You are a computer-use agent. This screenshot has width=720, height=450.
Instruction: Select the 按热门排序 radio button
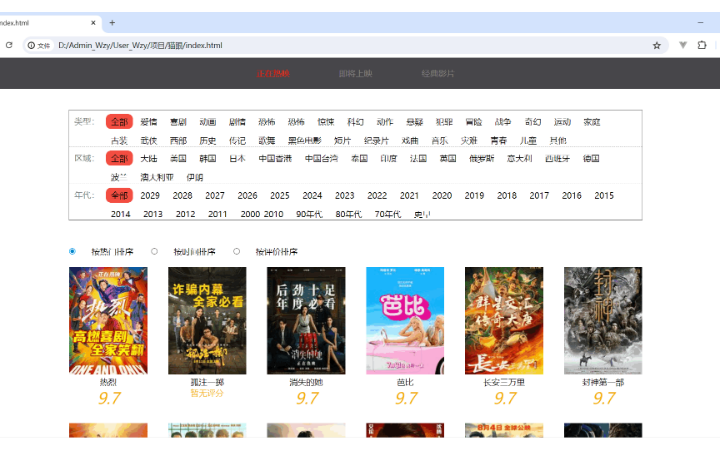point(72,251)
